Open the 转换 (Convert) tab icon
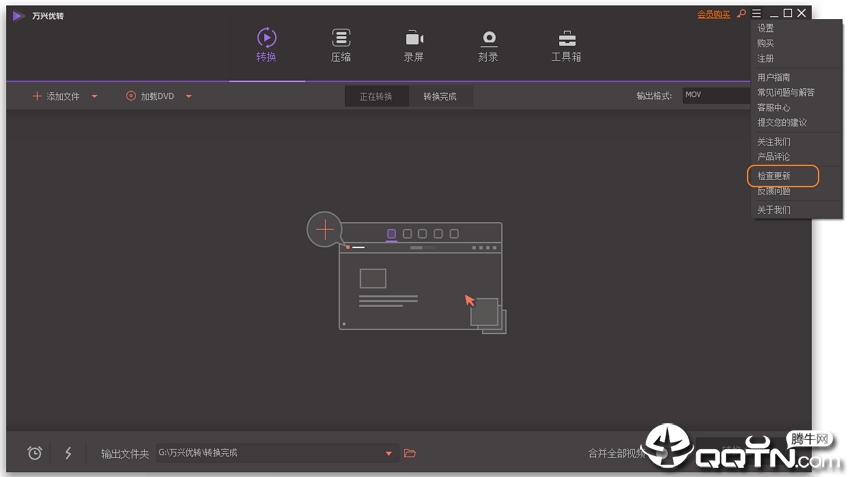850x477 pixels. coord(266,38)
